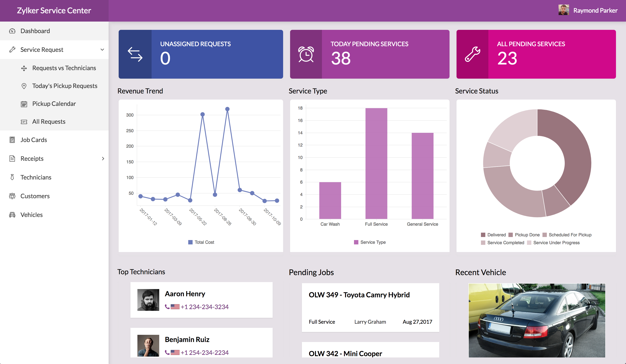
Task: Select Requests vs Technicians submenu item
Action: (x=64, y=68)
